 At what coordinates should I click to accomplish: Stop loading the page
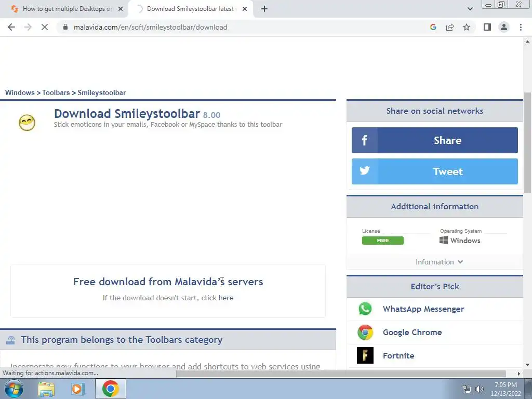tap(45, 27)
